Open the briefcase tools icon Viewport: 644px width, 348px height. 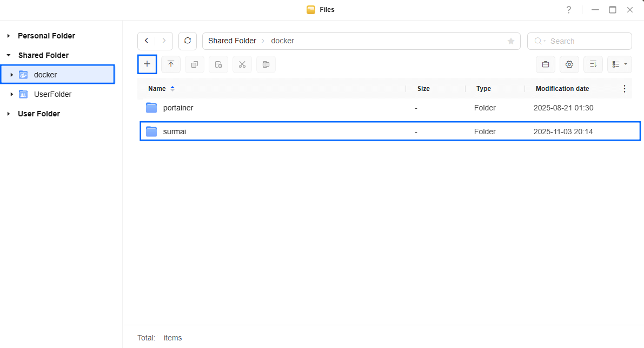545,64
